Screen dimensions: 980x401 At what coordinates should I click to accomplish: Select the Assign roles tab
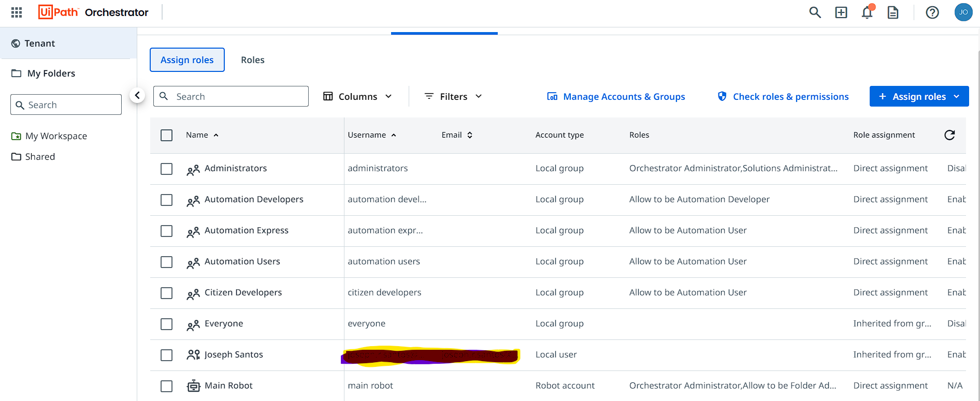(x=187, y=60)
